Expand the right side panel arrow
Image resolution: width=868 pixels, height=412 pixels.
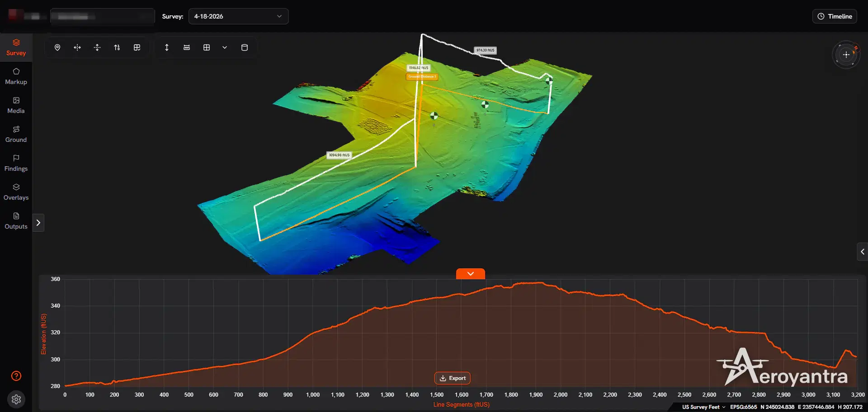tap(863, 252)
